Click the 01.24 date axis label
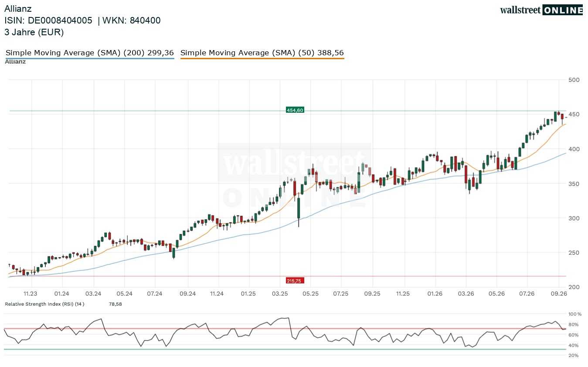 62,294
